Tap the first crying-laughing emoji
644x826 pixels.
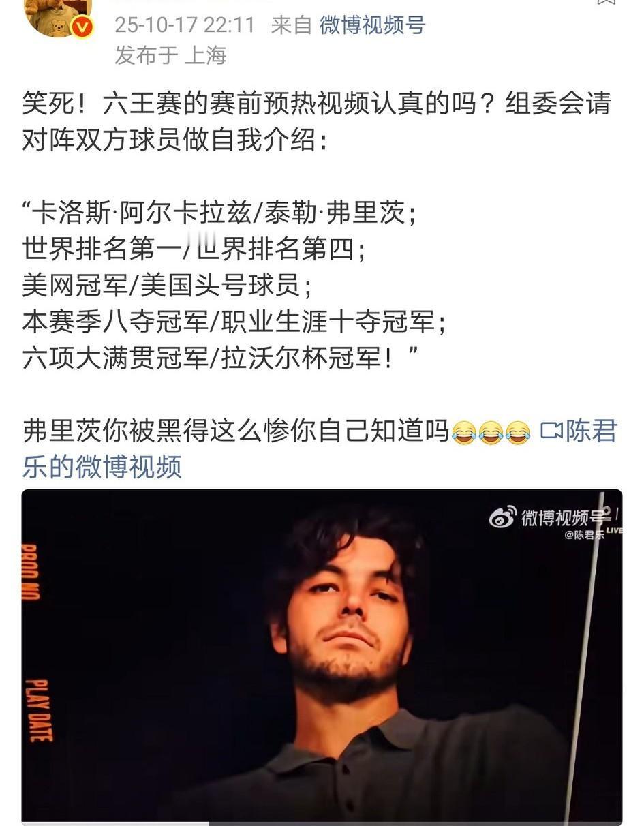[464, 433]
